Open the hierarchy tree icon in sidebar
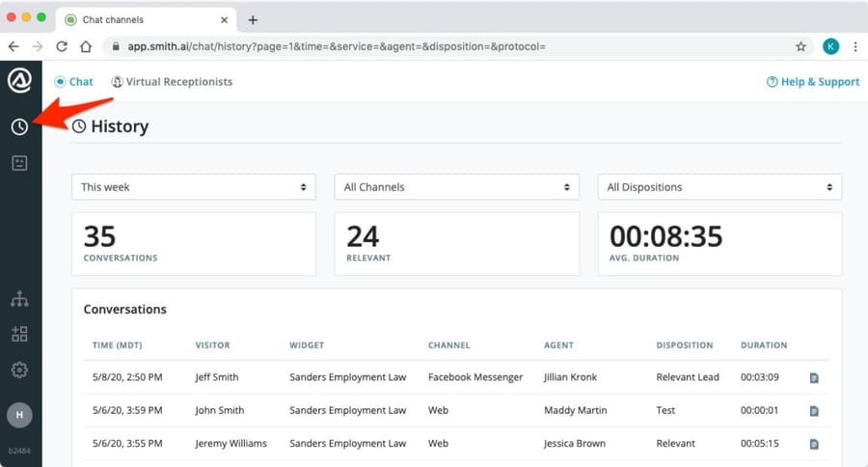 [19, 298]
